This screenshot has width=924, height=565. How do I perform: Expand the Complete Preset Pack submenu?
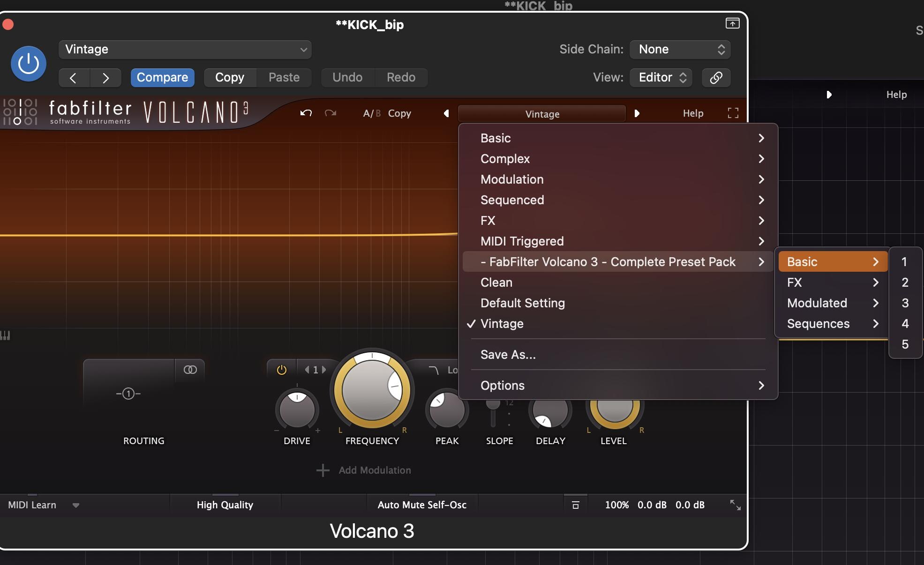[618, 262]
